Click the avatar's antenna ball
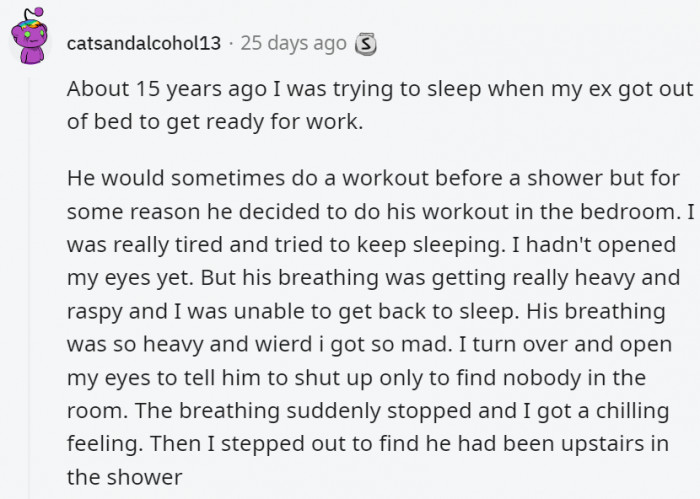This screenshot has width=700, height=499. pos(39,12)
